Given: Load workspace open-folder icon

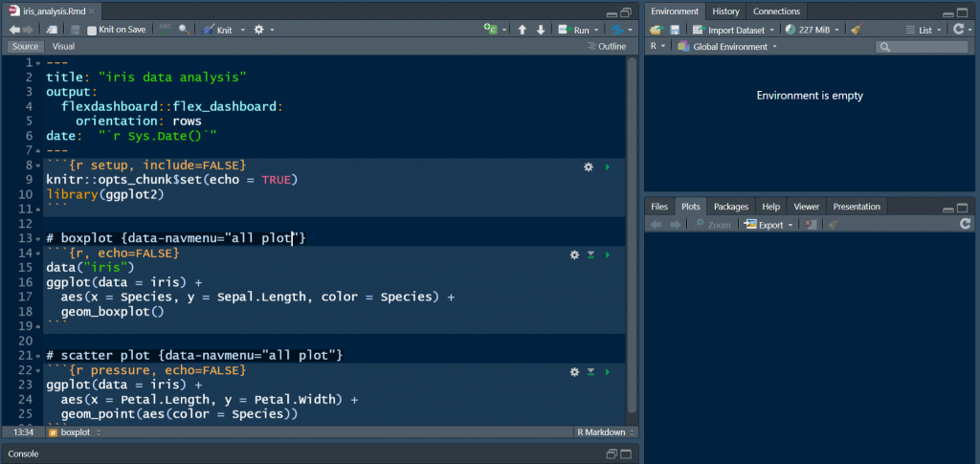Looking at the screenshot, I should [656, 30].
